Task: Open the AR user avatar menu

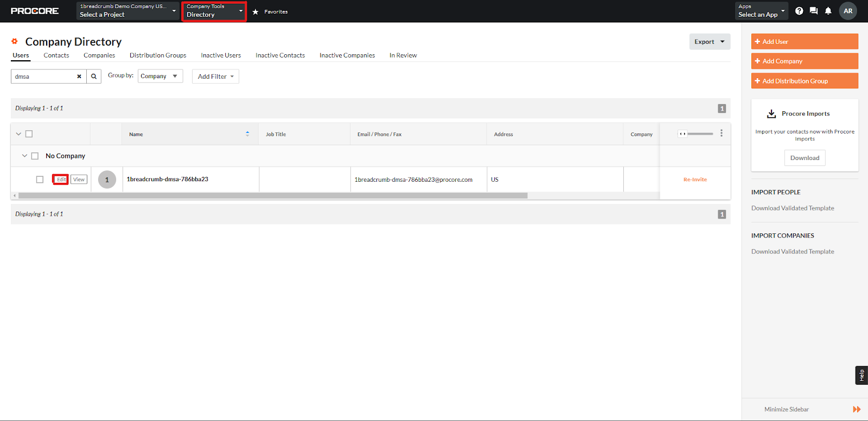Action: coord(848,11)
